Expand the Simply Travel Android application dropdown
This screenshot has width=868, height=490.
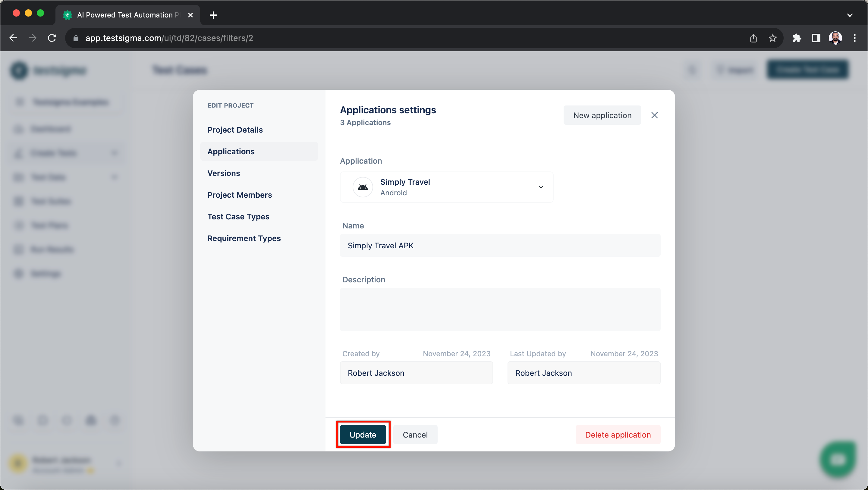[541, 187]
